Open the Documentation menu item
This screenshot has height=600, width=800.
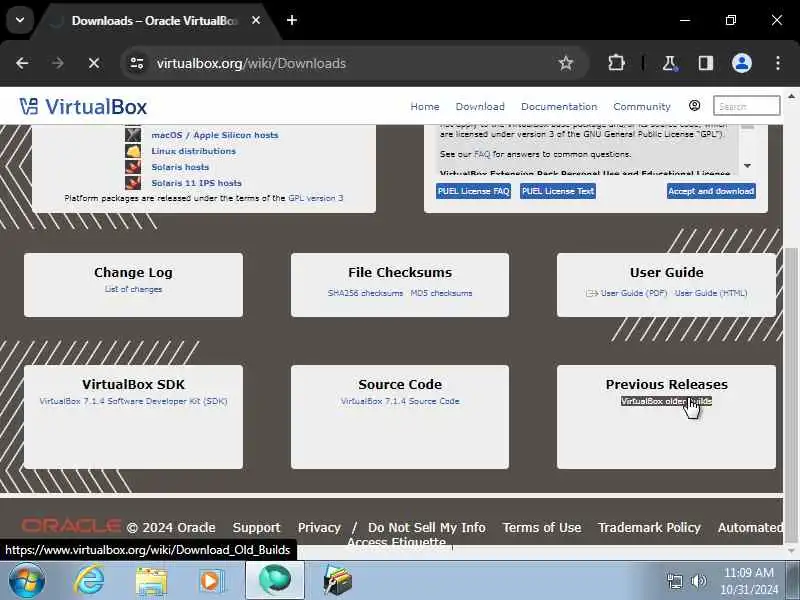point(559,106)
